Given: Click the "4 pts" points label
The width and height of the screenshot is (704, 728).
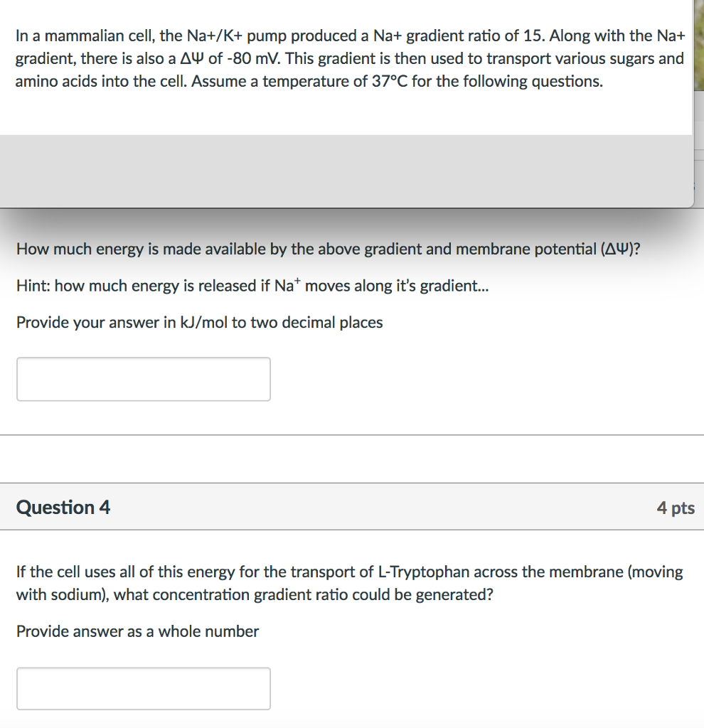Looking at the screenshot, I should pyautogui.click(x=676, y=508).
